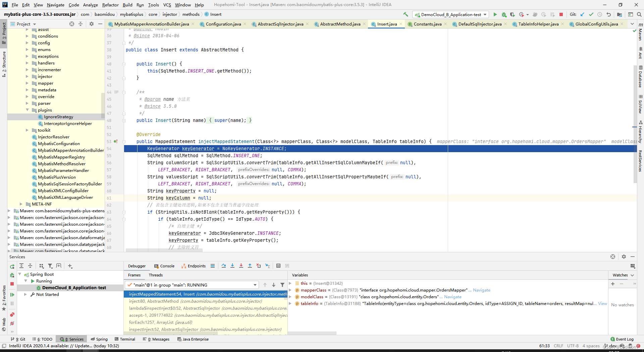The height and width of the screenshot is (352, 644).
Task: Click Navigate link next to mapperClass
Action: (x=482, y=290)
